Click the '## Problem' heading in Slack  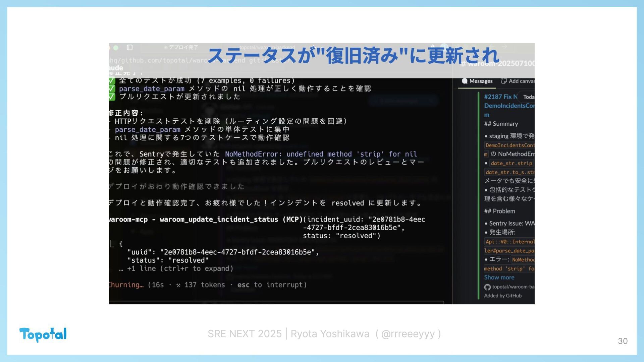(500, 211)
